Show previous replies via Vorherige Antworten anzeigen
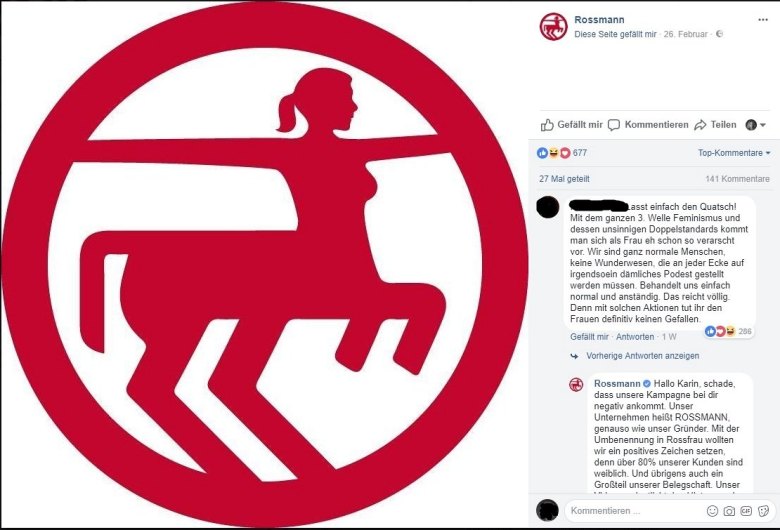This screenshot has width=780, height=530. (x=642, y=356)
